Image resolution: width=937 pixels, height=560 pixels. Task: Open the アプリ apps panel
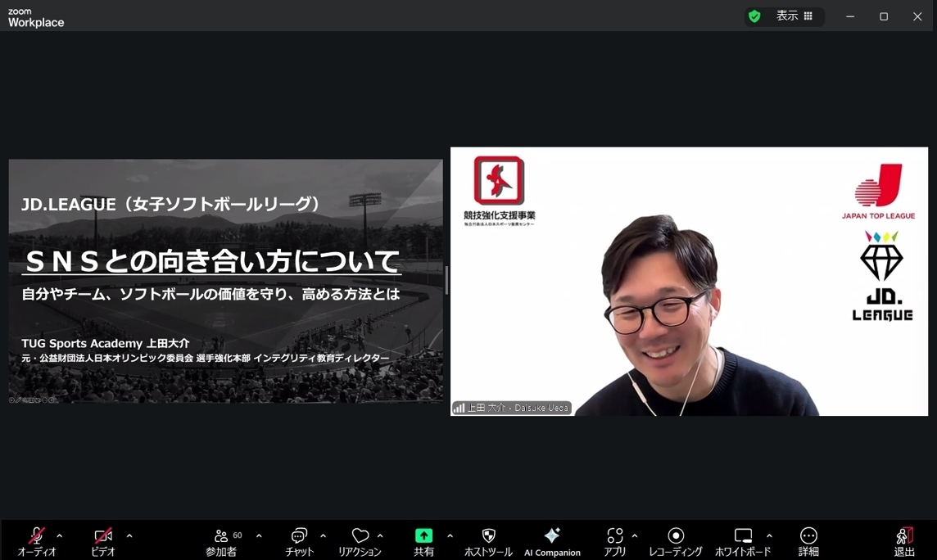click(614, 542)
